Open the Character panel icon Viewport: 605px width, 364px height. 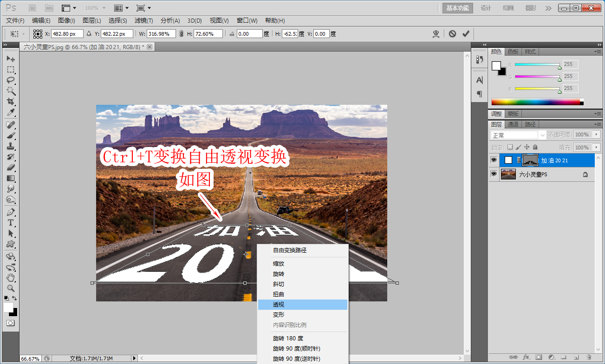pyautogui.click(x=480, y=80)
